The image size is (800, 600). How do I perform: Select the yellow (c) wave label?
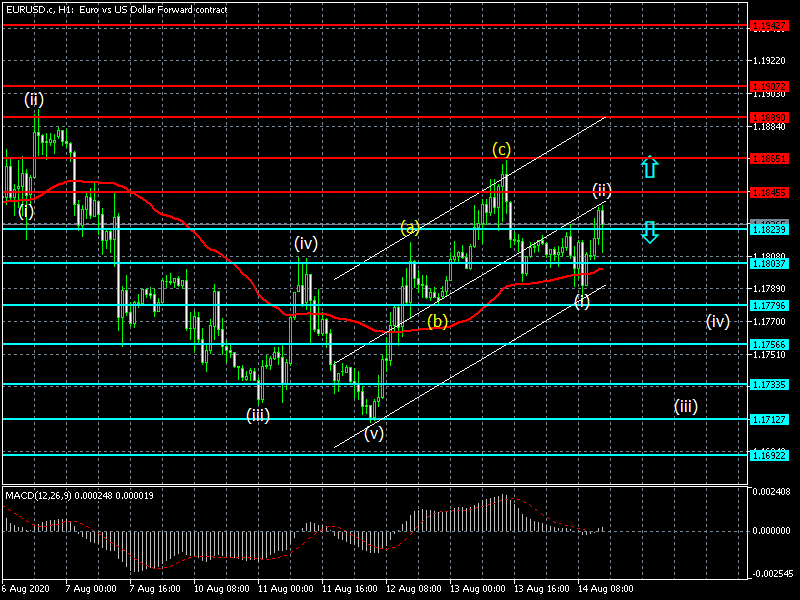[502, 149]
